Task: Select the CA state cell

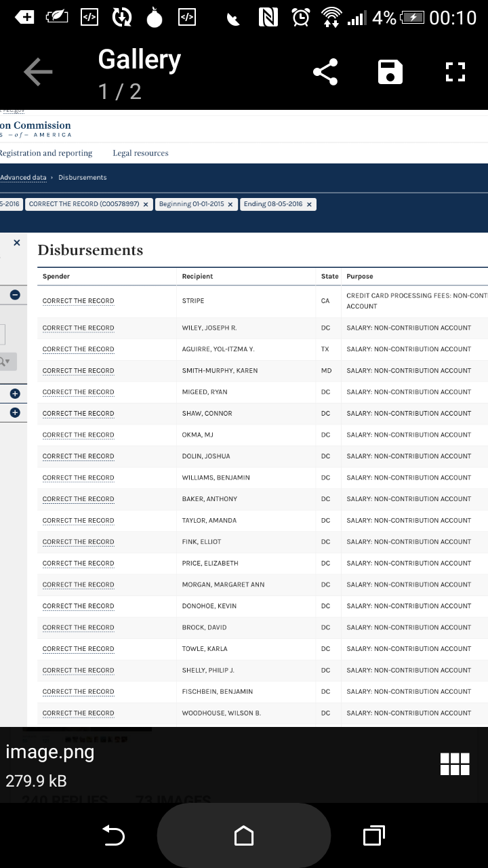Action: pyautogui.click(x=325, y=301)
